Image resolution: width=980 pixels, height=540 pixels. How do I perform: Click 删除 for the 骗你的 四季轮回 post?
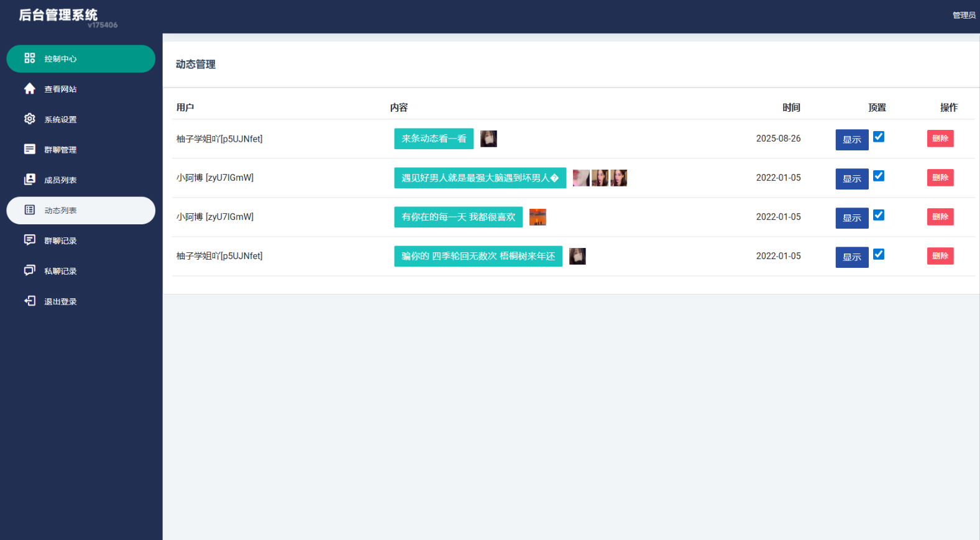tap(940, 256)
